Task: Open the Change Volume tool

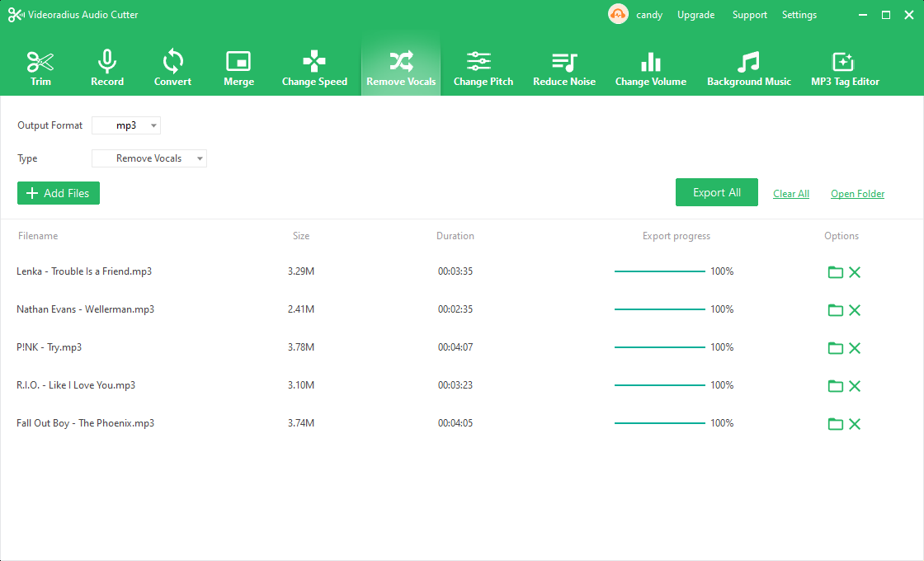Action: [651, 68]
